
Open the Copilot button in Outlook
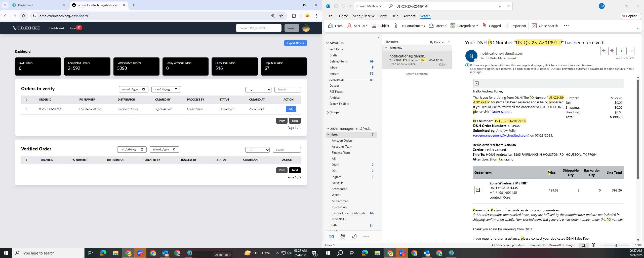(x=631, y=16)
